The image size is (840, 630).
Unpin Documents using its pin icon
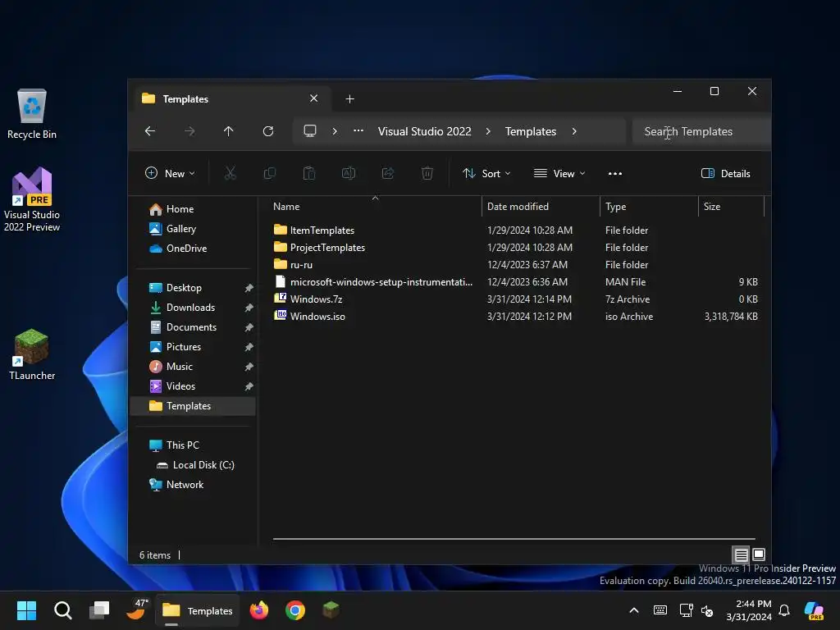[249, 327]
